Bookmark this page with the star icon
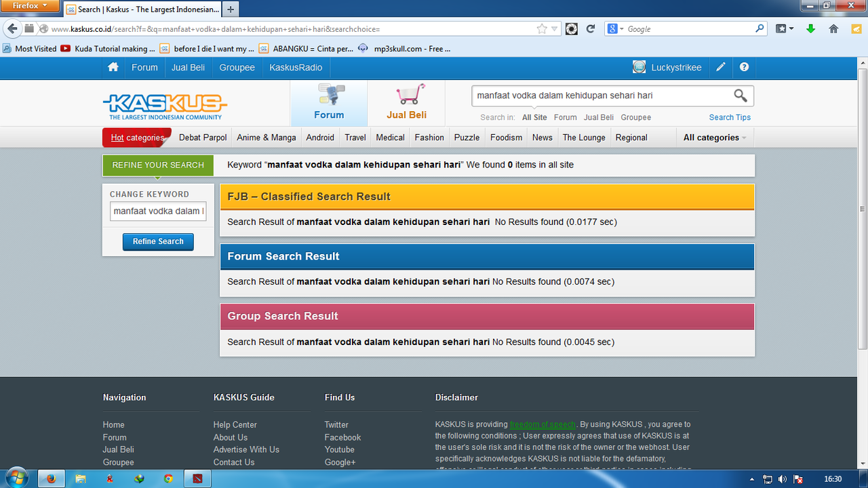Image resolution: width=868 pixels, height=488 pixels. (542, 29)
